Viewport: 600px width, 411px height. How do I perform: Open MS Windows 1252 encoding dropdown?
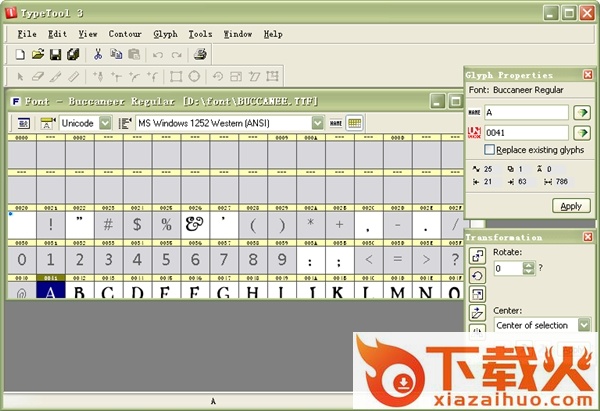click(317, 123)
